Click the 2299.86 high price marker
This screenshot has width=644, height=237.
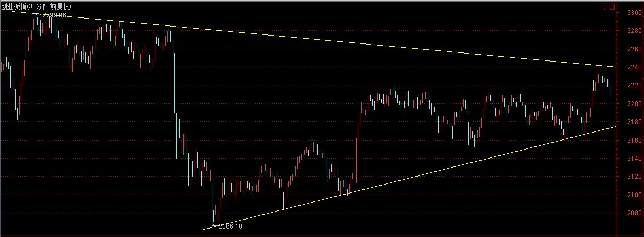coord(54,15)
